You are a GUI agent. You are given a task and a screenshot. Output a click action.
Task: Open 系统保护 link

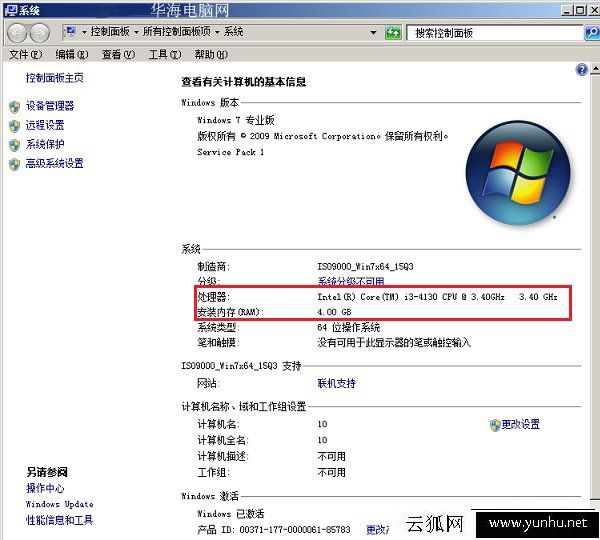[x=45, y=144]
